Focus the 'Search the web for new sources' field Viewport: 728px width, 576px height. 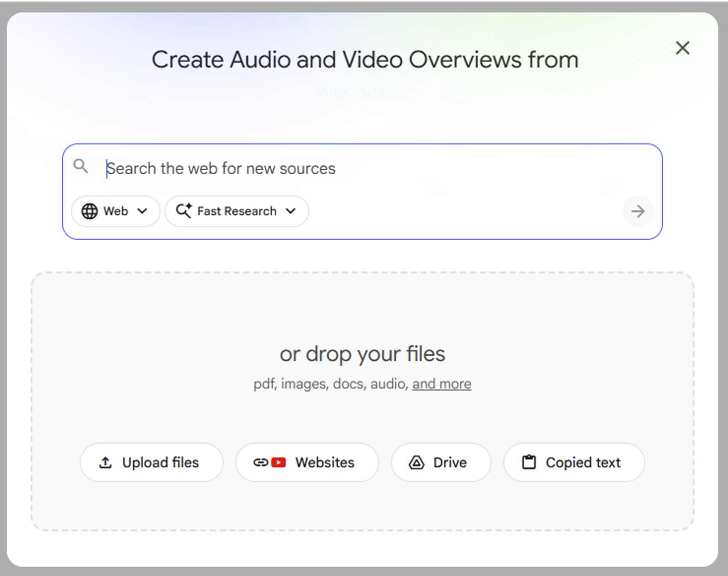click(x=363, y=168)
